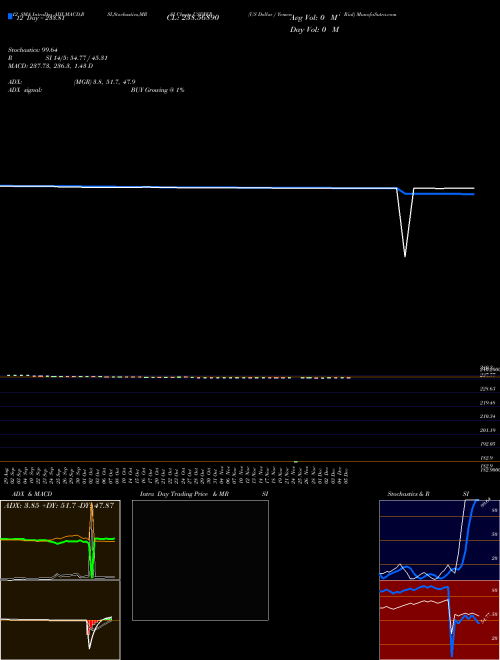Click the 'Intra Day Trading Price & MR' title
Image resolution: width=500 pixels, height=660 pixels.
pos(184,494)
